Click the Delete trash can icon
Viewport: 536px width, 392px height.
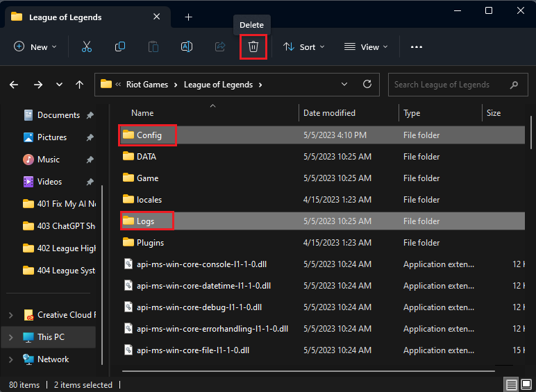click(253, 47)
